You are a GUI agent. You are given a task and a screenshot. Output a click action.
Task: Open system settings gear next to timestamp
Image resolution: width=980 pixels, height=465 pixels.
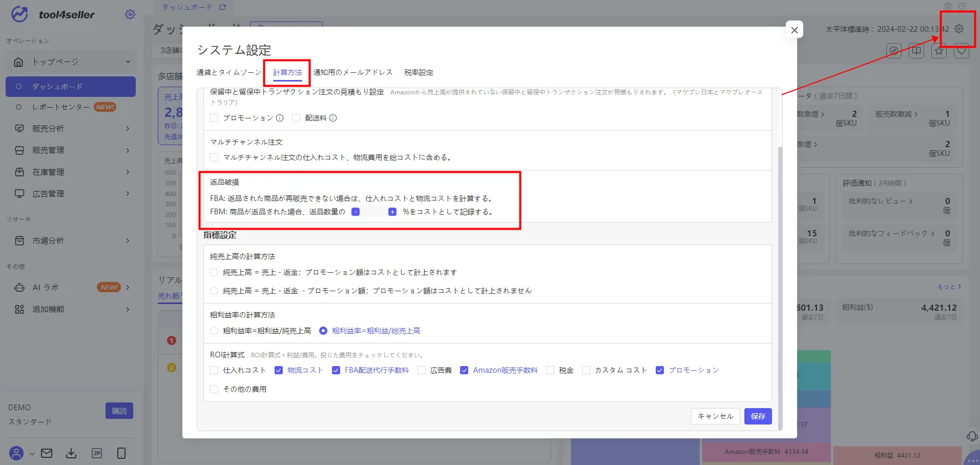959,29
